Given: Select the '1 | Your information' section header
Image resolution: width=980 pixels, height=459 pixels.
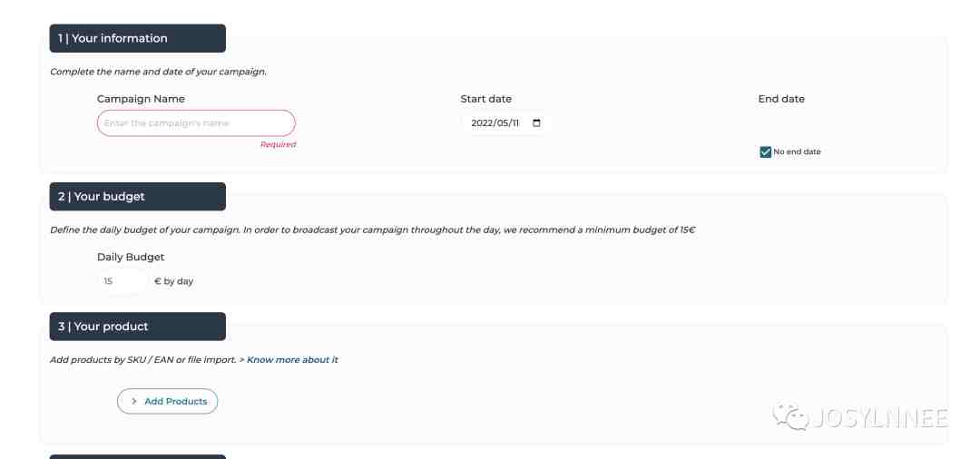Looking at the screenshot, I should (x=138, y=38).
